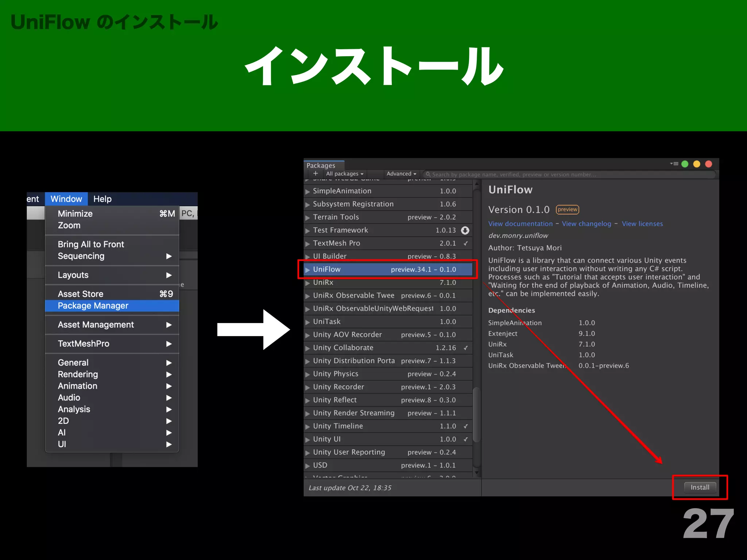The image size is (747, 560).
Task: Click the installed checkmark beside Unity UI
Action: [x=466, y=440]
